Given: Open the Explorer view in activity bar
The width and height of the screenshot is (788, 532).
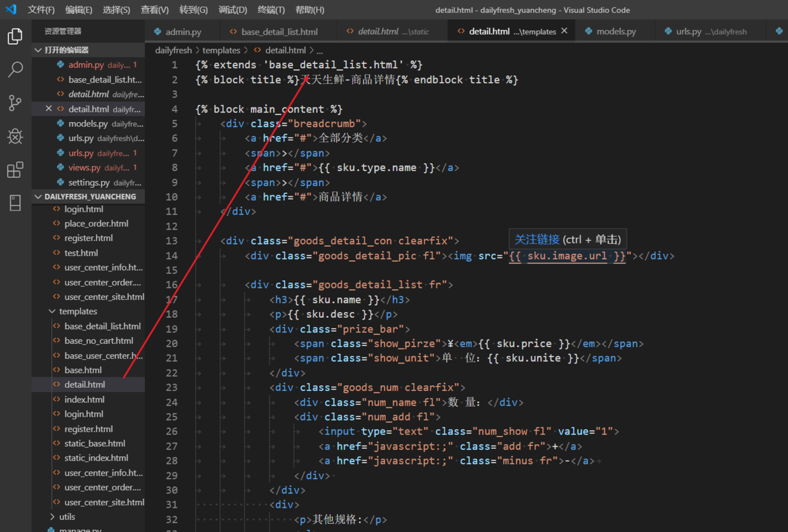Looking at the screenshot, I should coord(15,36).
